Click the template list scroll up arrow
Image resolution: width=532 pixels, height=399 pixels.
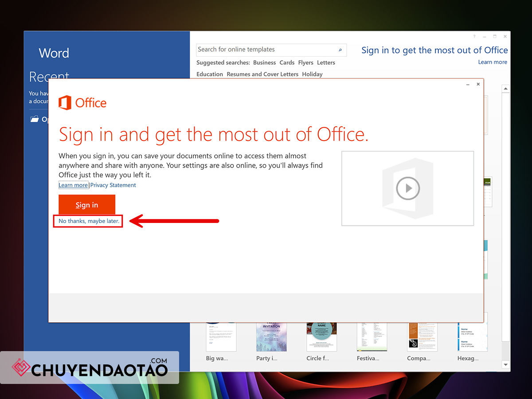(505, 89)
